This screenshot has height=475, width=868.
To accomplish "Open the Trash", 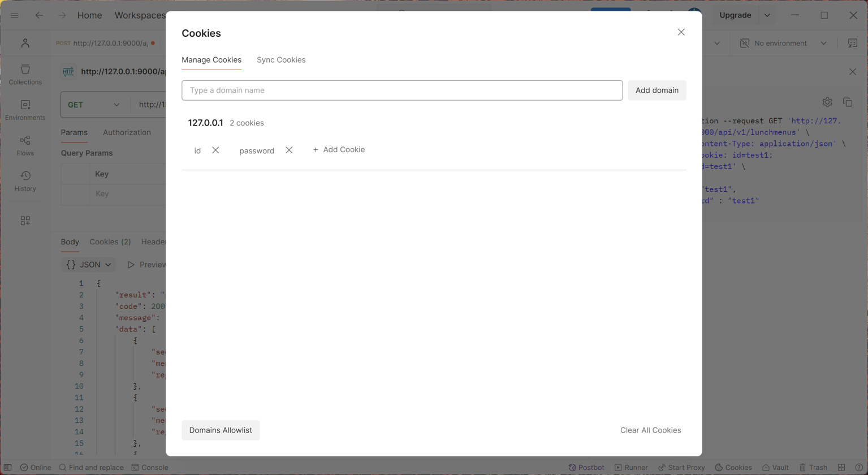I will 813,468.
